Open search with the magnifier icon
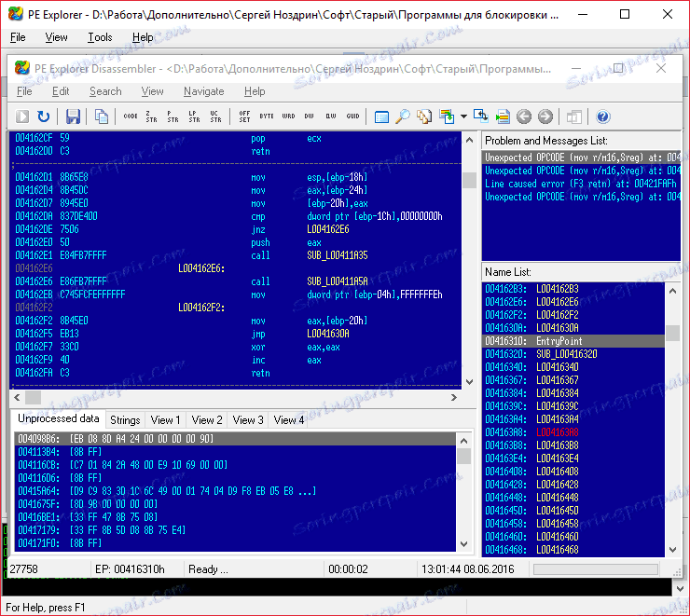Image resolution: width=690 pixels, height=616 pixels. coord(403,116)
